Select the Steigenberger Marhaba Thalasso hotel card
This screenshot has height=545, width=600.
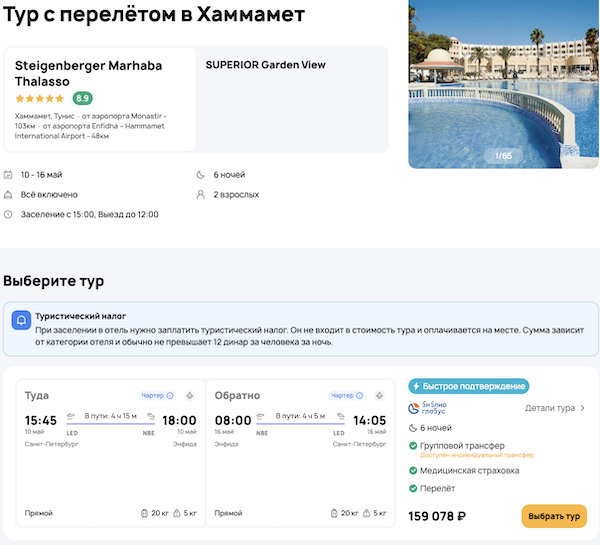[x=100, y=98]
